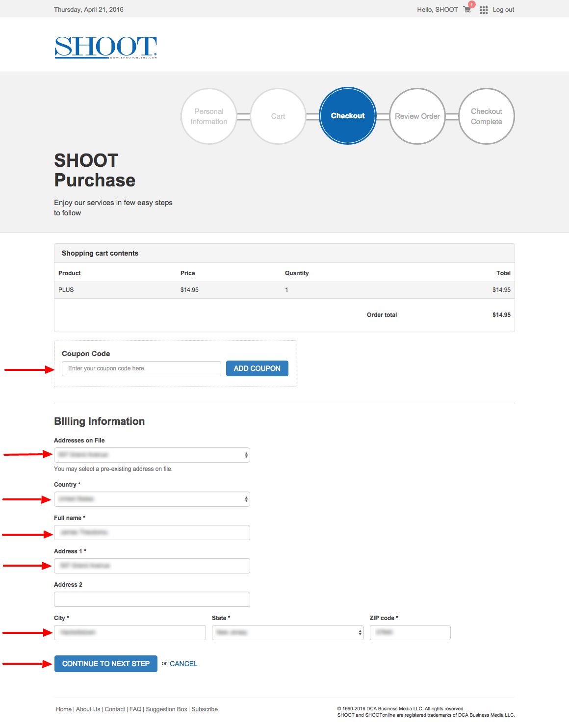Jump to the Review Order step
This screenshot has height=728, width=569.
[x=417, y=116]
